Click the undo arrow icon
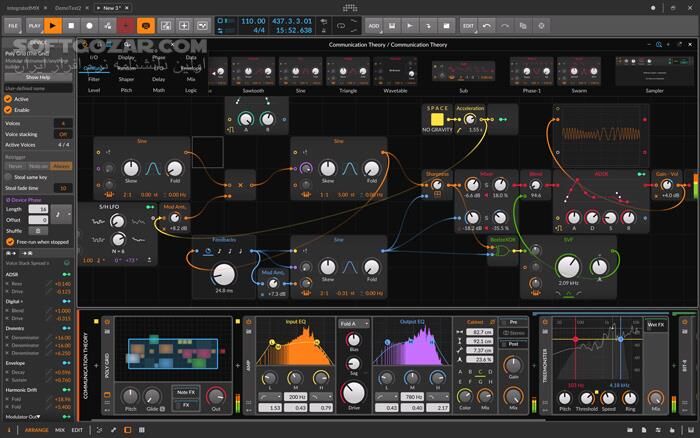This screenshot has height=438, width=700. (x=487, y=26)
